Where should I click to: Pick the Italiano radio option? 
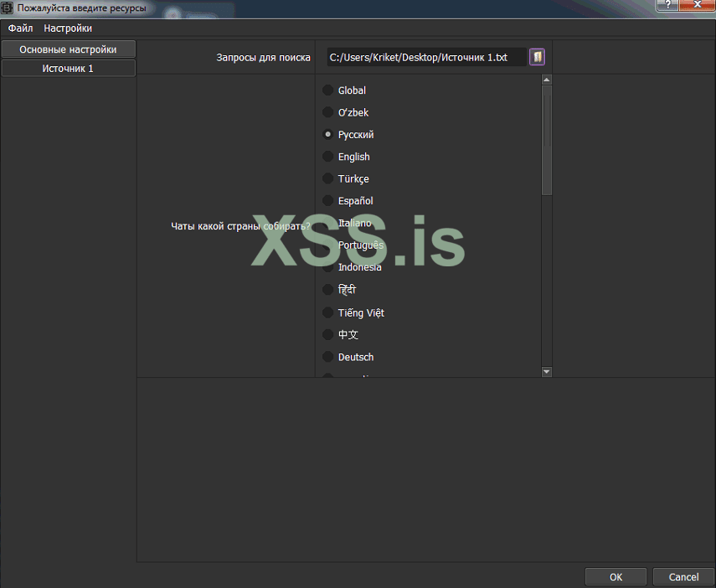pyautogui.click(x=328, y=223)
